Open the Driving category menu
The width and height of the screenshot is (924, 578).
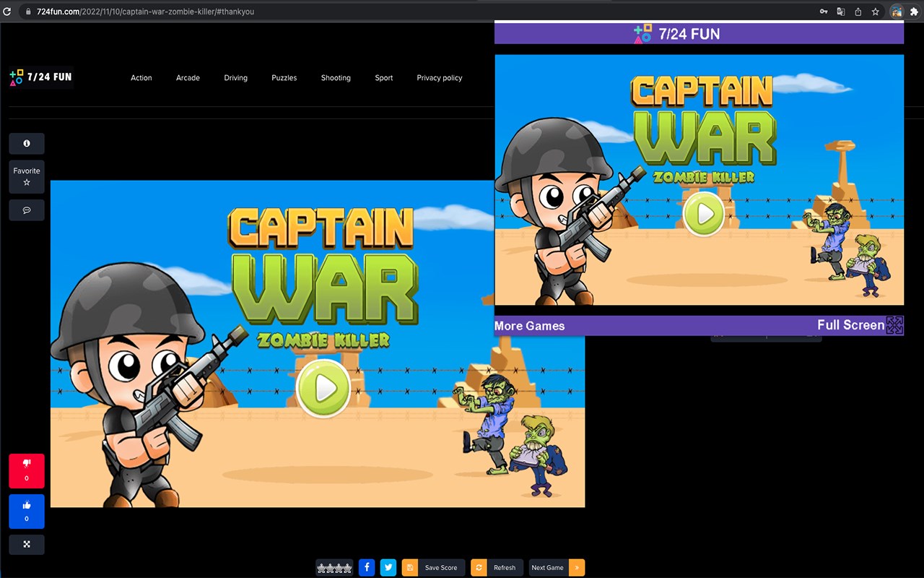(236, 78)
